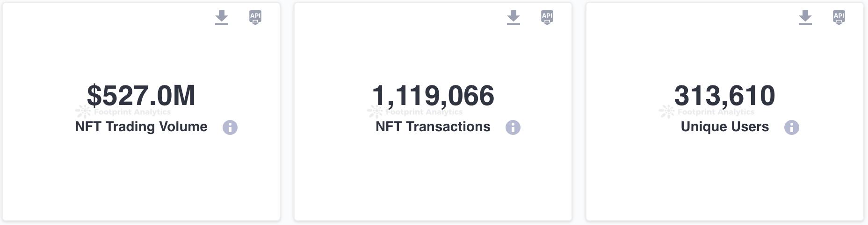The width and height of the screenshot is (868, 225).
Task: Select the NFT Trading Volume label
Action: [x=141, y=127]
